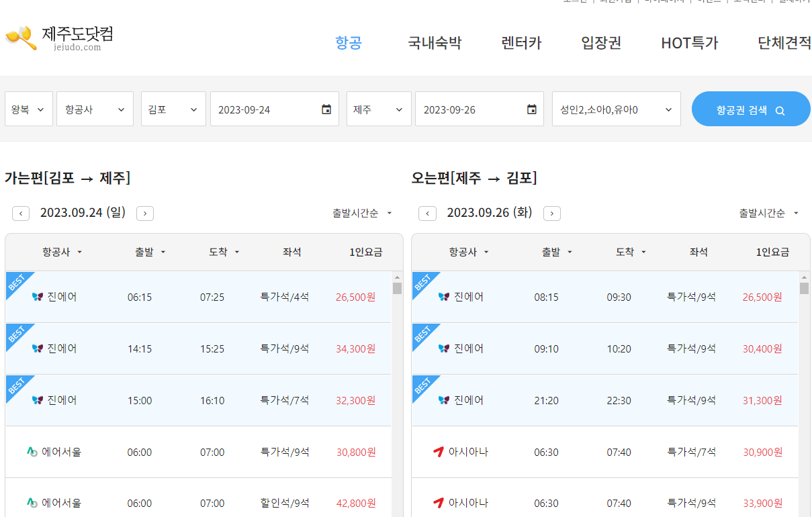Click 가는편 scrollbar thumb
This screenshot has height=517, width=812.
click(x=397, y=289)
